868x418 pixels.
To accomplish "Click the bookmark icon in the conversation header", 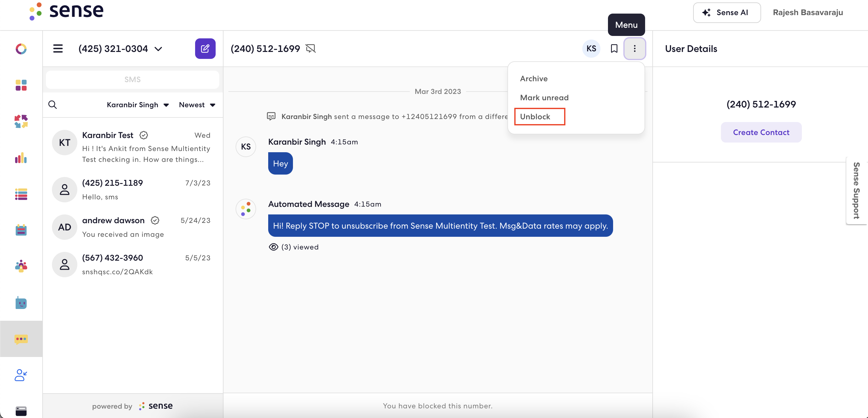I will click(614, 49).
